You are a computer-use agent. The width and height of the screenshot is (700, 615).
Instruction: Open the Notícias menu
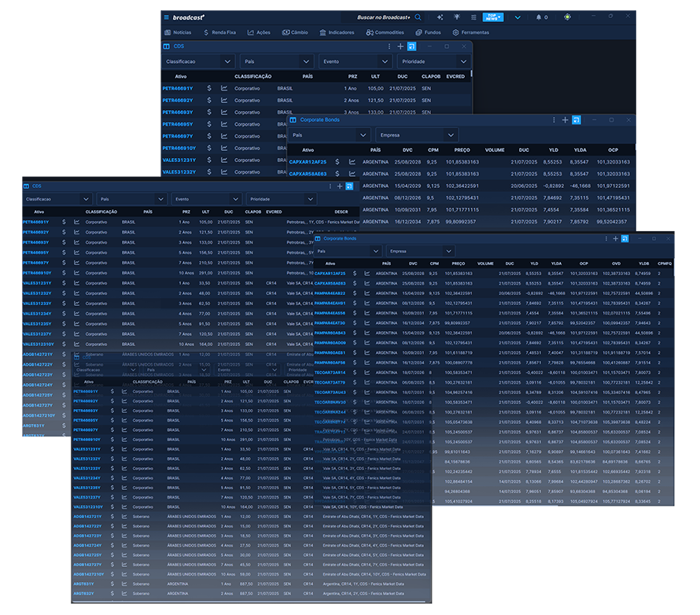[x=178, y=32]
